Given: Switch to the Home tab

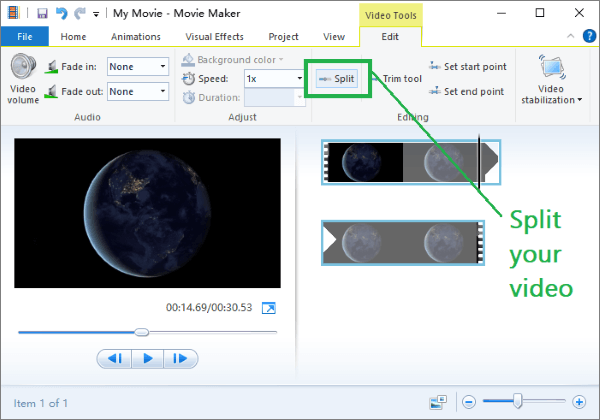Looking at the screenshot, I should (73, 37).
